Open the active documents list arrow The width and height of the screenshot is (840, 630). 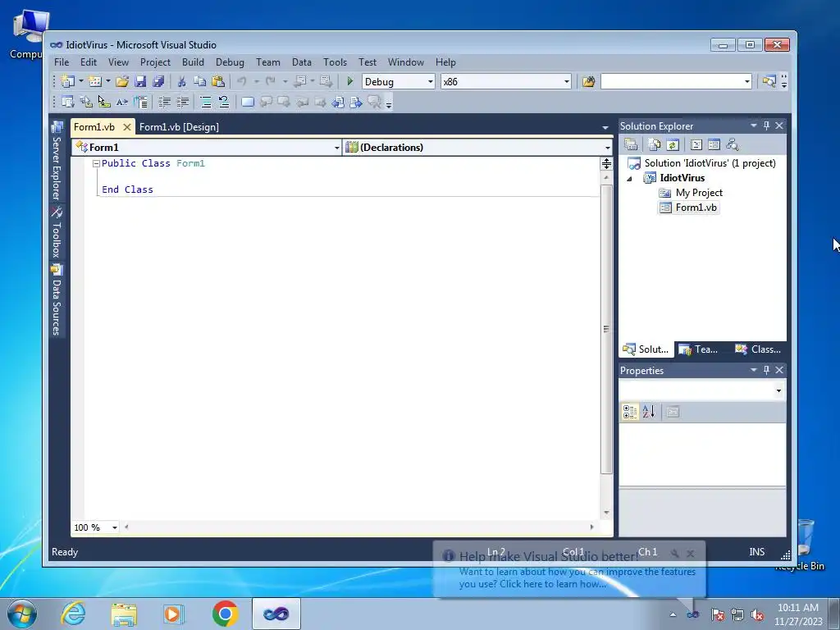tap(605, 127)
